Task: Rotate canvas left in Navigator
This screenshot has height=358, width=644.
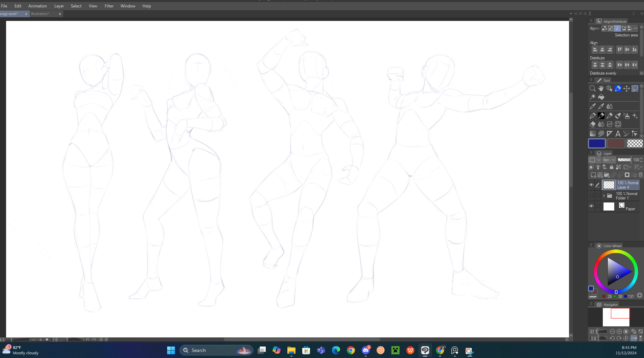Action: [x=612, y=338]
